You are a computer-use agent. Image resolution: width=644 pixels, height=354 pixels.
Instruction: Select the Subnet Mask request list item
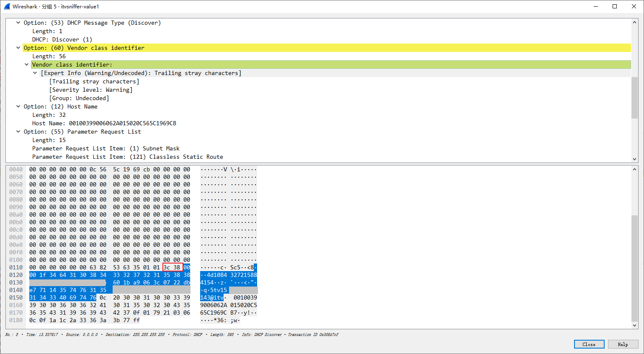[106, 148]
